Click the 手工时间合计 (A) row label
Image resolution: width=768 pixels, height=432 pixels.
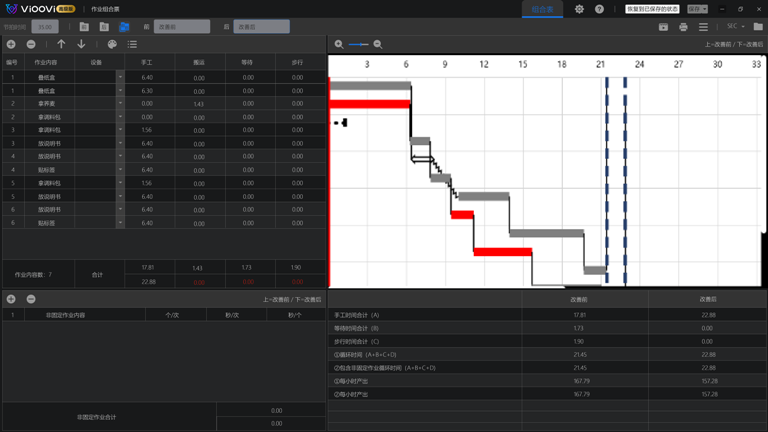[x=357, y=315]
